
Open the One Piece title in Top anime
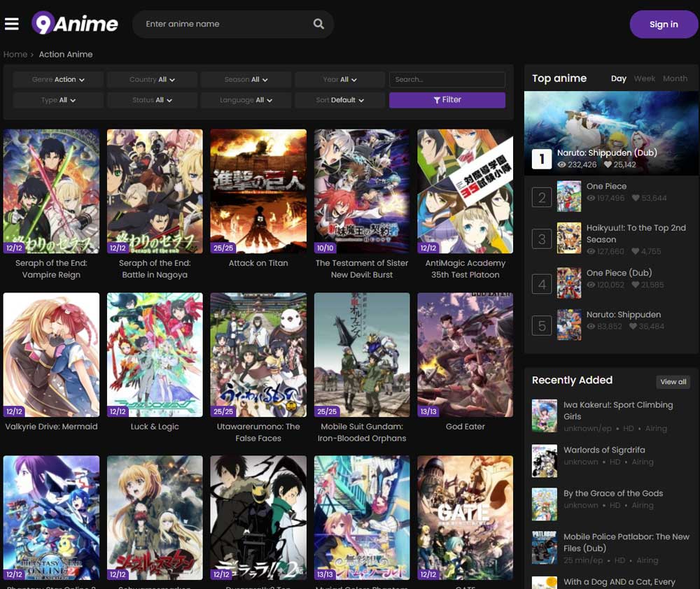[606, 187]
